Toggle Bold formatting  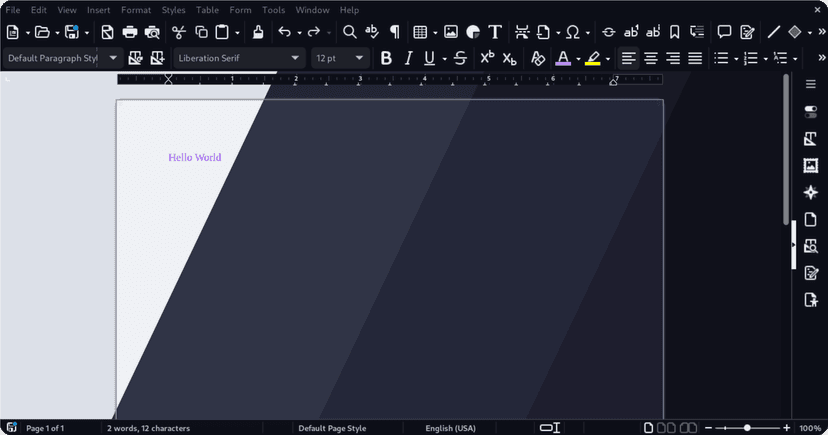386,58
